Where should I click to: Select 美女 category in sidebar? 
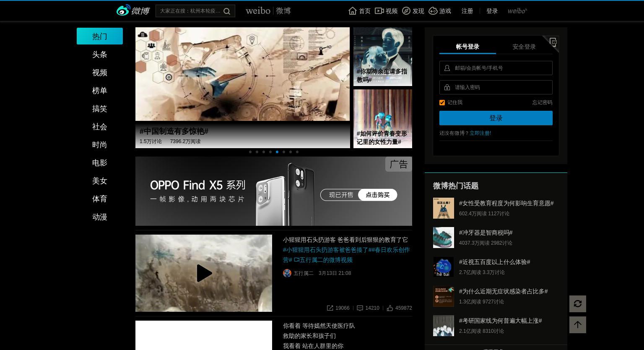[100, 181]
